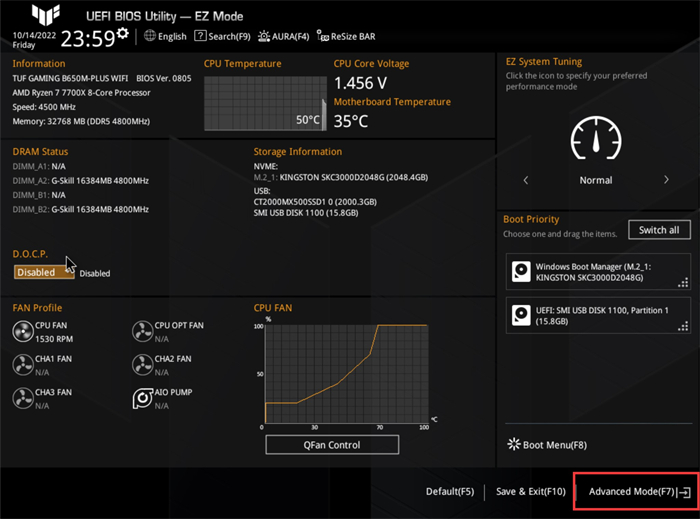Open AURA(F4) lighting icon

[x=264, y=36]
